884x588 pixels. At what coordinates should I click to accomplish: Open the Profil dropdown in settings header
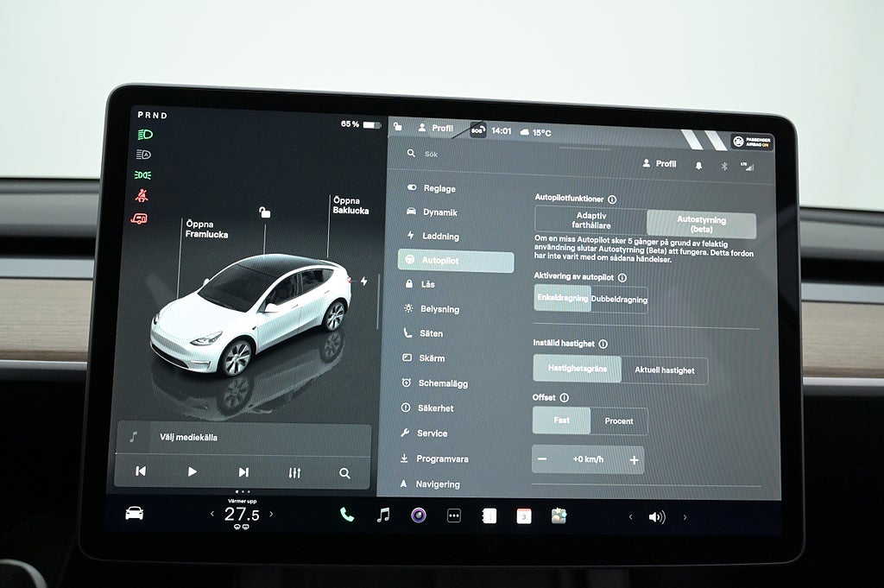click(660, 164)
